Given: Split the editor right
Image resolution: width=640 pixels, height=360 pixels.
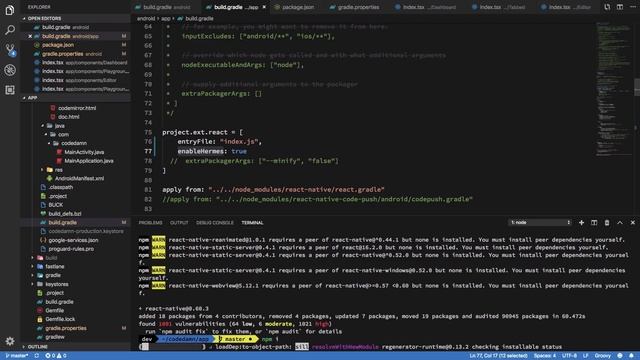Looking at the screenshot, I should coord(620,7).
